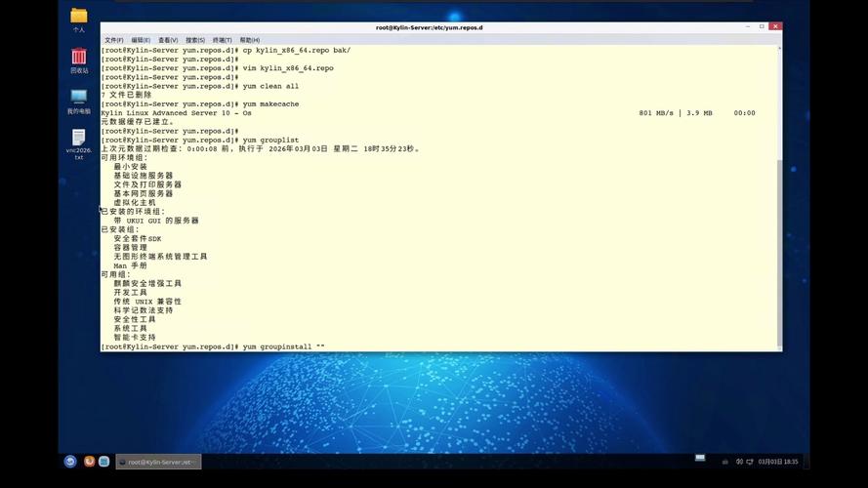Viewport: 868px width, 488px height.
Task: Click the 'Man 手册' group entry
Action: coord(131,265)
